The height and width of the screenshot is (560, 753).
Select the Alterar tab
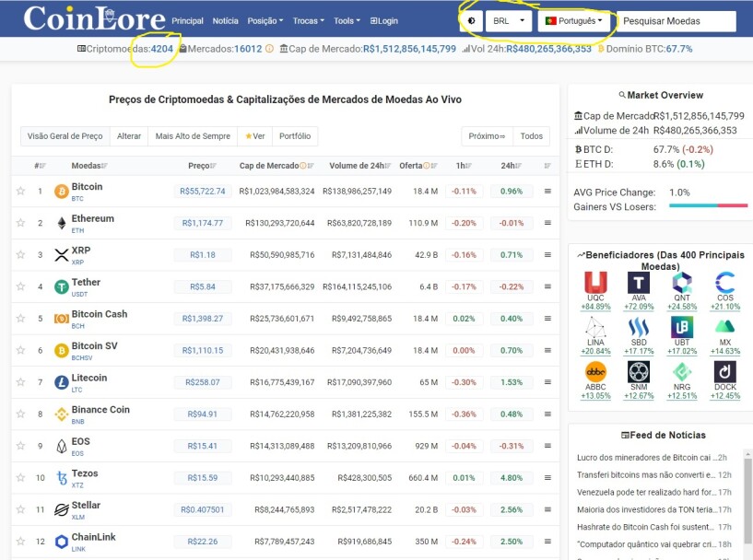point(129,135)
